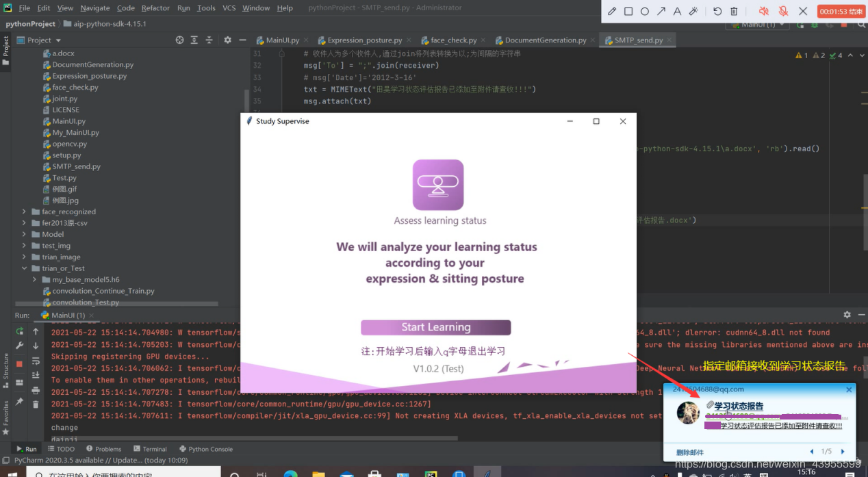Image resolution: width=868 pixels, height=477 pixels.
Task: Go to previous highlighted error arrow
Action: (x=850, y=55)
